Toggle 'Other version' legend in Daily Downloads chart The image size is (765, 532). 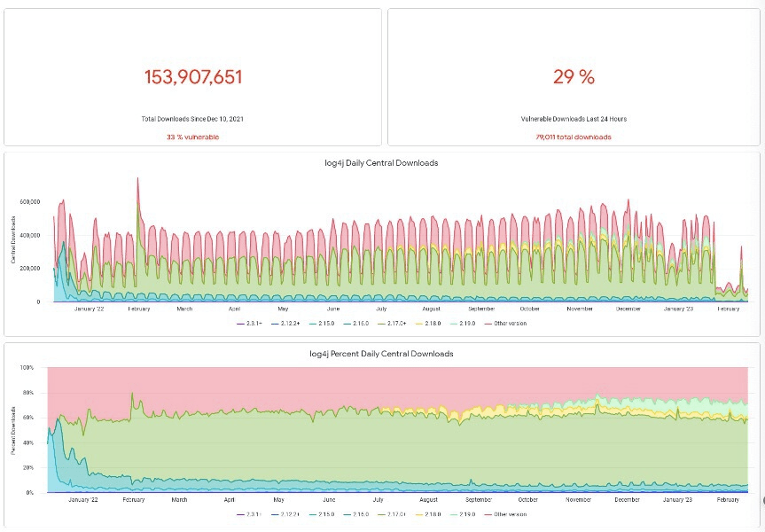click(x=505, y=323)
